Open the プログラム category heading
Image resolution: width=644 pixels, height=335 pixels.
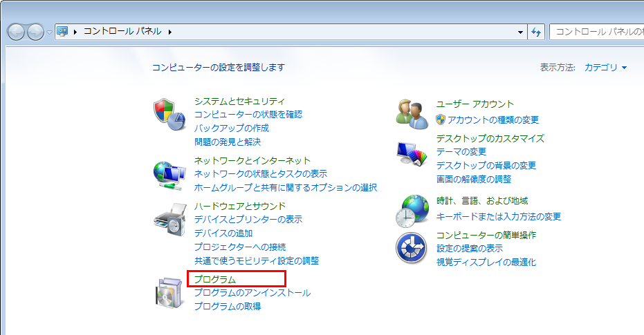215,279
